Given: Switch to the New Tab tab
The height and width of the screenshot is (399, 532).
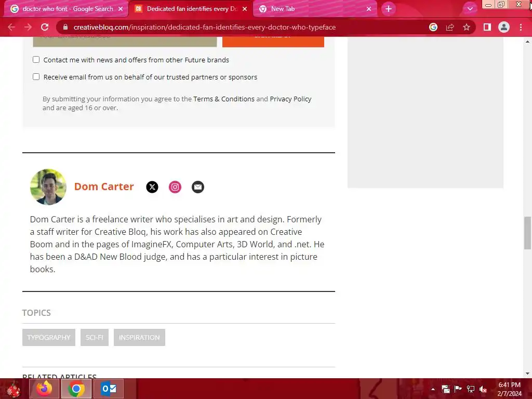Looking at the screenshot, I should coord(314,9).
